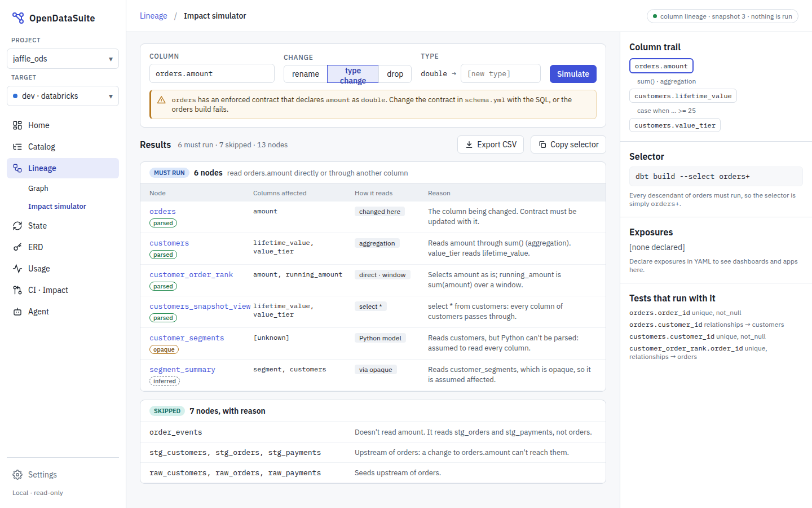The height and width of the screenshot is (508, 812).
Task: Select the Lineage icon in sidebar
Action: point(17,168)
